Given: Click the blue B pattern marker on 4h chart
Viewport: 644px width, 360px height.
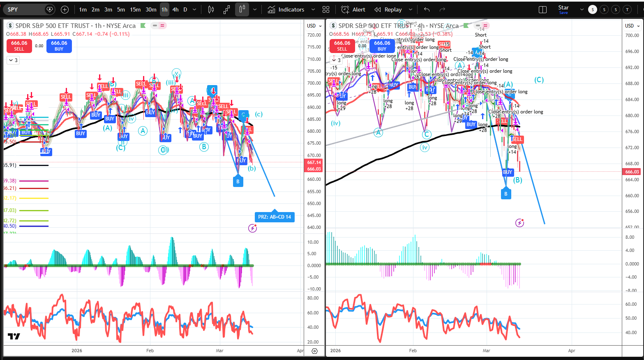Looking at the screenshot, I should point(506,194).
